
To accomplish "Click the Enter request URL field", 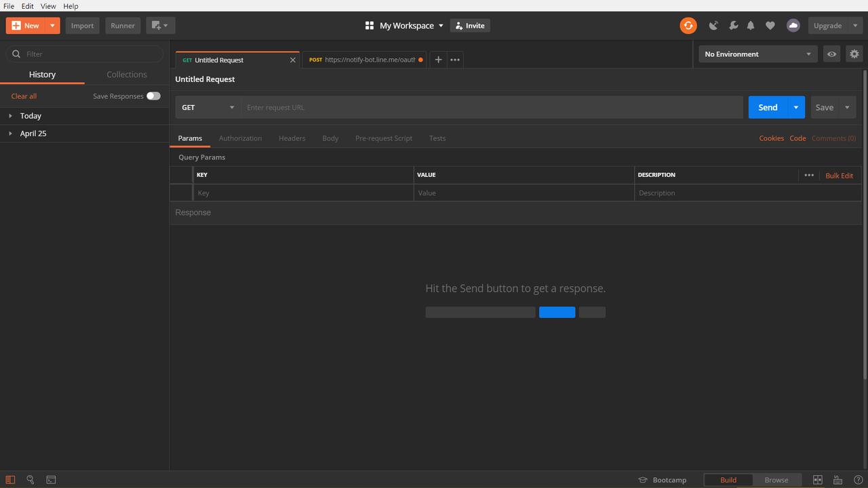I will [x=492, y=107].
